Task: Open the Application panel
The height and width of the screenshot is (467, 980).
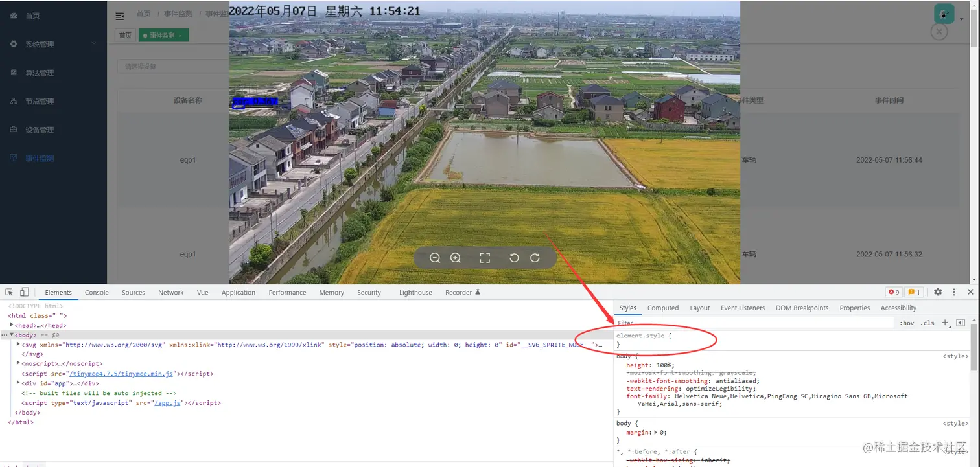Action: pos(239,293)
